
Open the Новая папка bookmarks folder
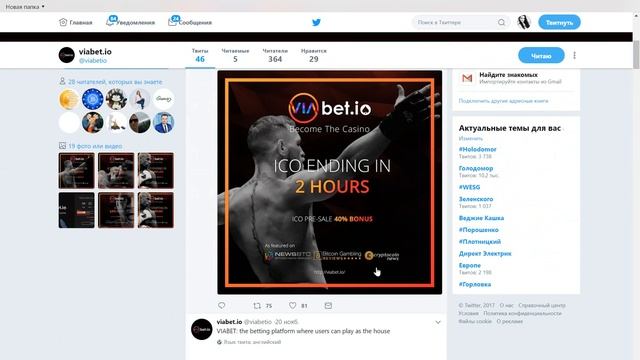point(24,7)
